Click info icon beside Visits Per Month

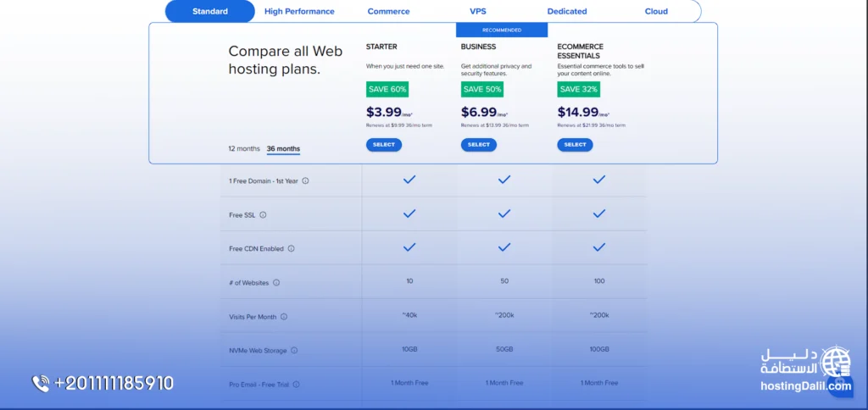click(284, 317)
